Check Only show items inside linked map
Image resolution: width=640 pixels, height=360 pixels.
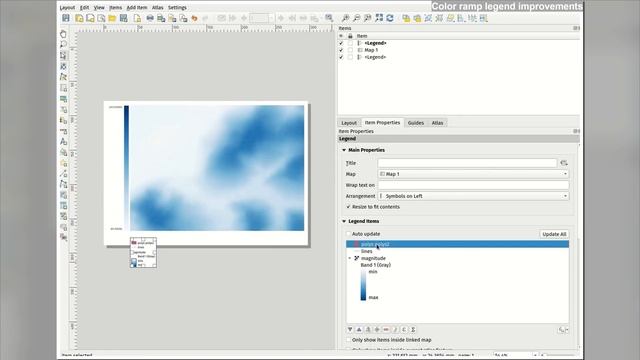[x=349, y=340]
